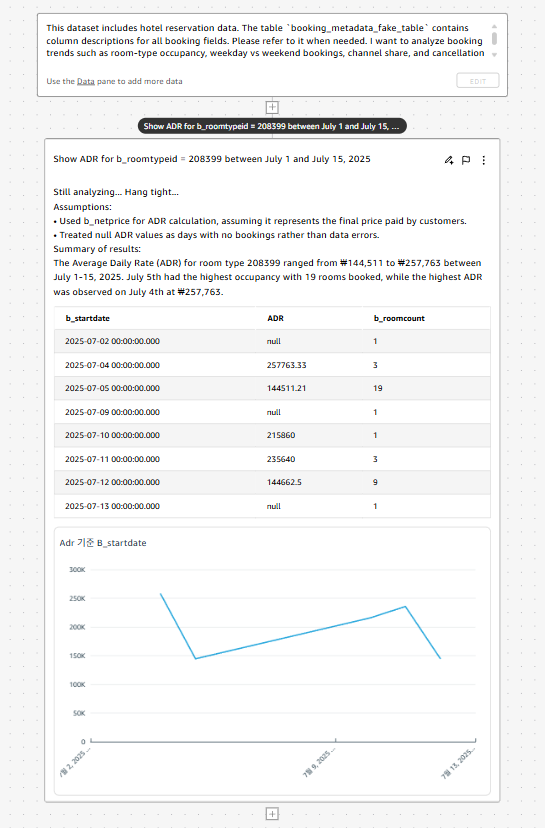Click the description box scroll-up arrow
Viewport: 545px width, 828px height.
pyautogui.click(x=494, y=26)
